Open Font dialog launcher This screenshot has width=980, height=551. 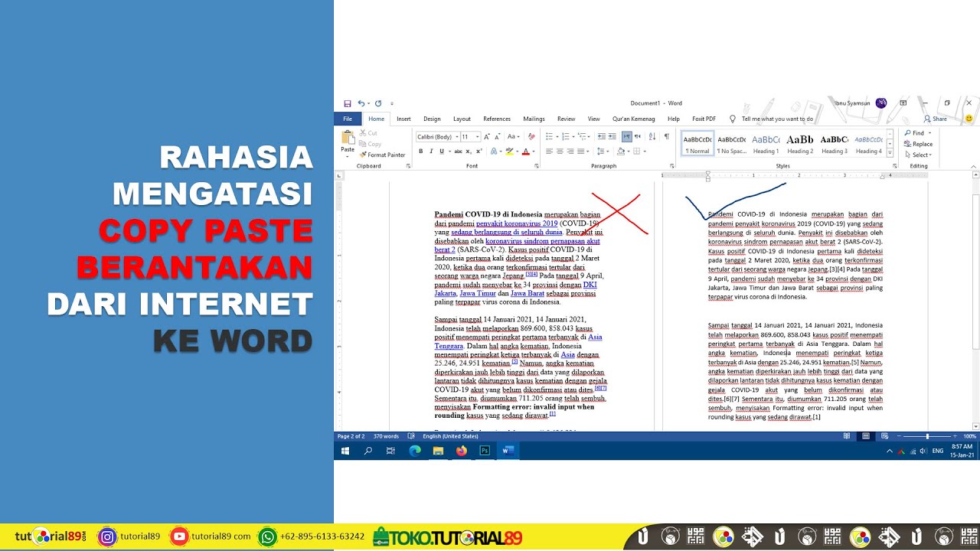(537, 166)
